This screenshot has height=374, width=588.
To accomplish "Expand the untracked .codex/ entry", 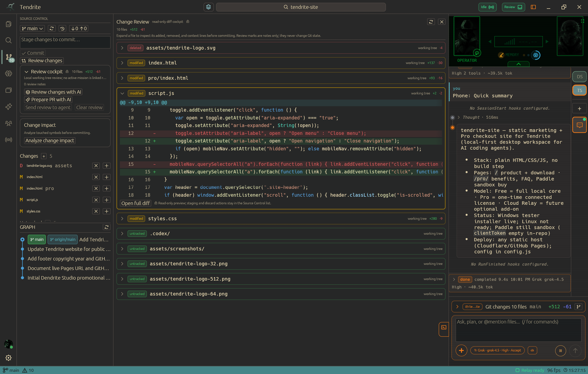I will 122,234.
